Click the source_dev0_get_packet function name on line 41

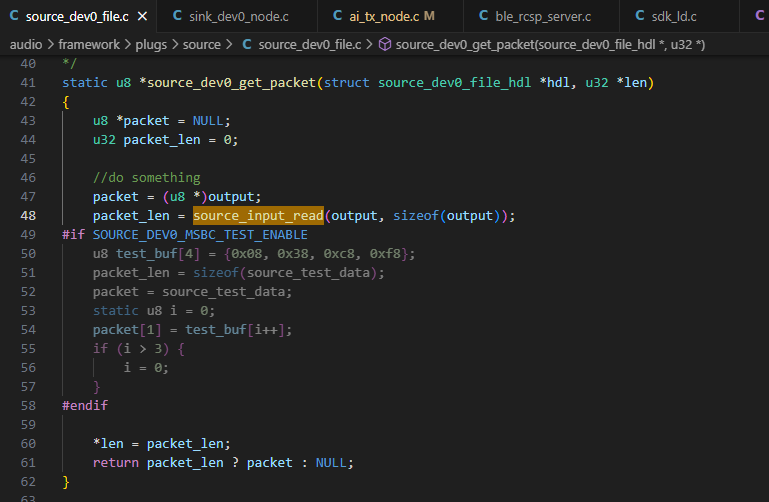[x=231, y=82]
